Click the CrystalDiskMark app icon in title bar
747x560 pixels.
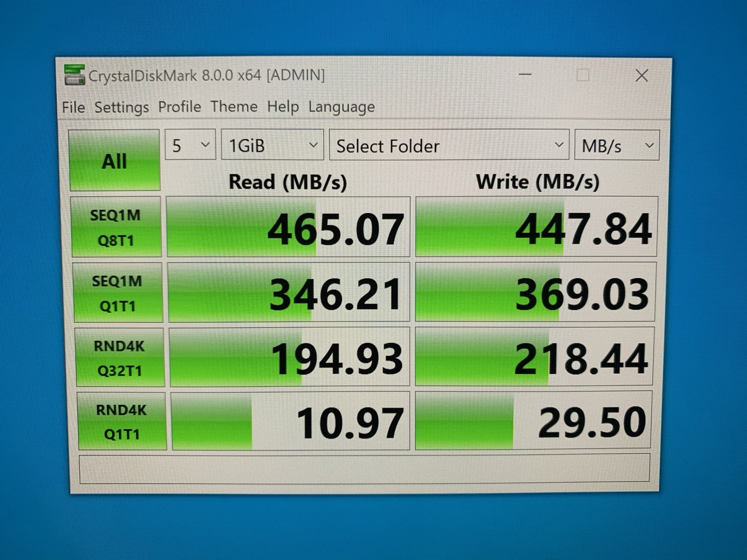click(74, 75)
